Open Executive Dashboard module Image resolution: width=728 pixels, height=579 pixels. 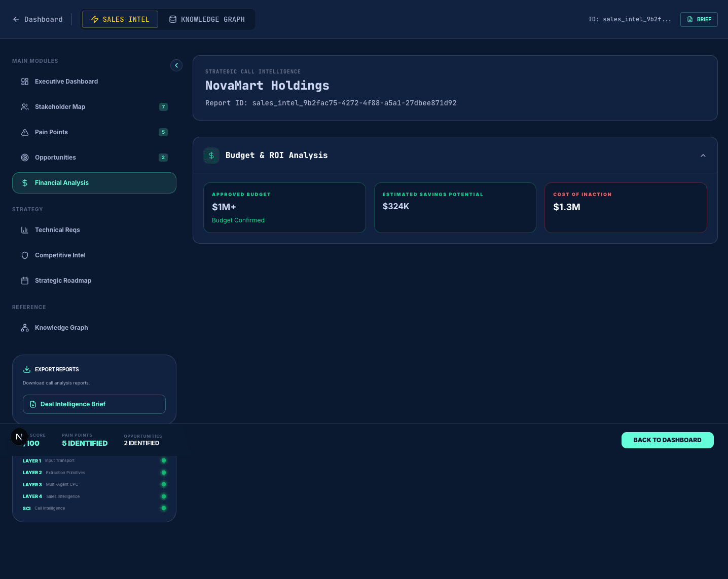(94, 82)
